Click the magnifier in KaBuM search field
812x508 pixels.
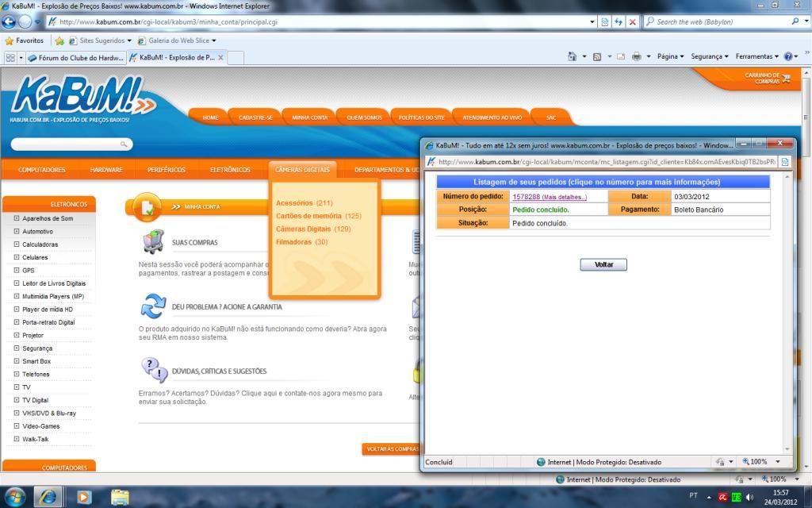[123, 144]
